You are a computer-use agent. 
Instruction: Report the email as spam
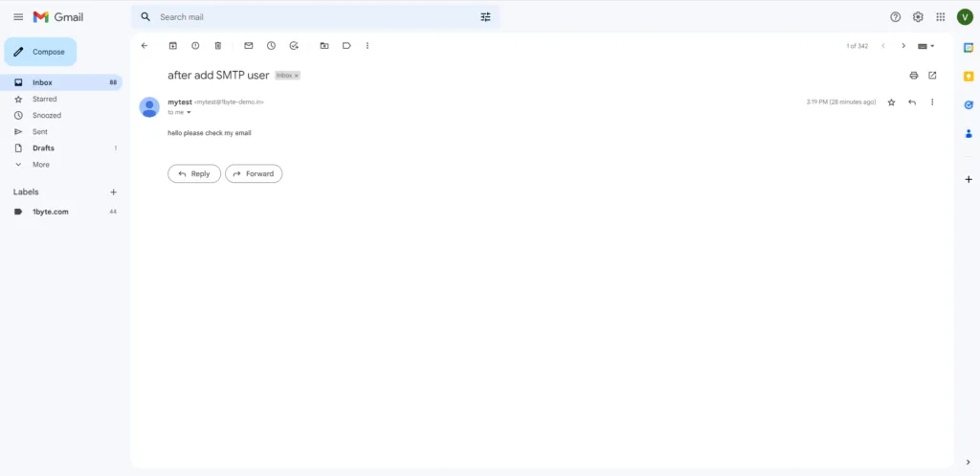click(x=195, y=45)
